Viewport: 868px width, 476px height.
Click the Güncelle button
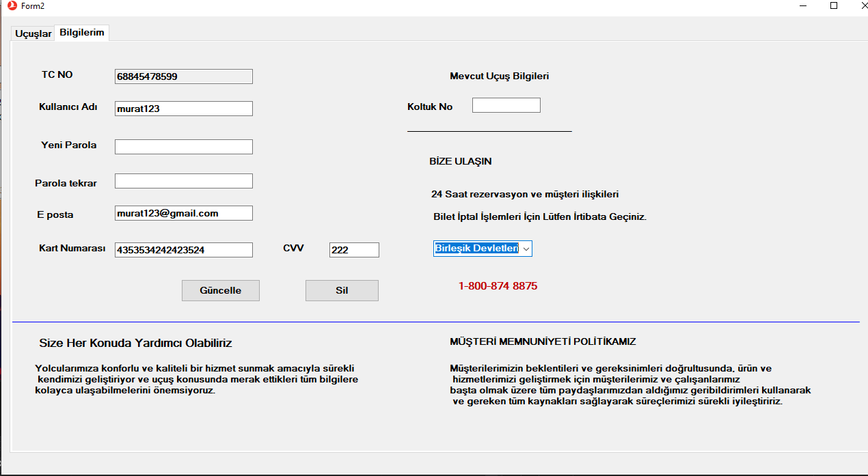(x=220, y=290)
